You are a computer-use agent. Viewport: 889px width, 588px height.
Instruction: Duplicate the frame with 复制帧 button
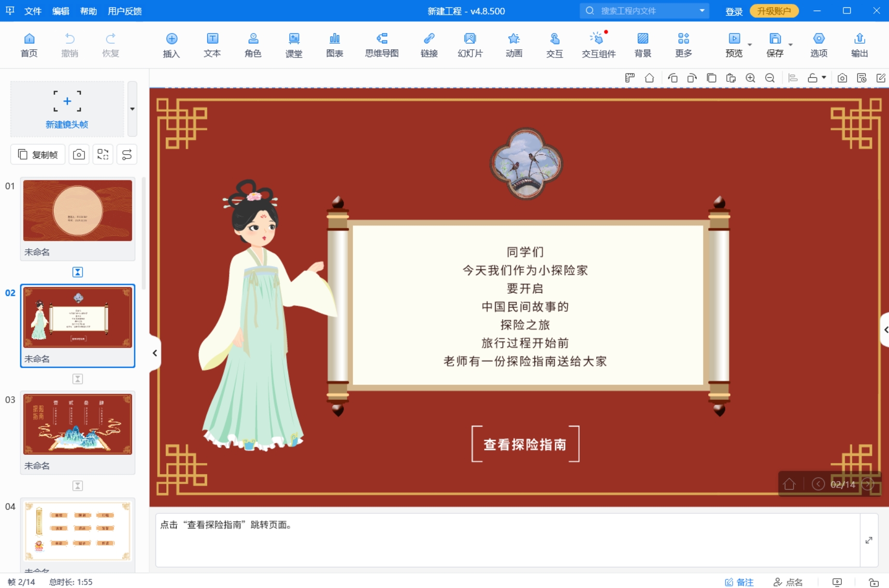point(37,154)
